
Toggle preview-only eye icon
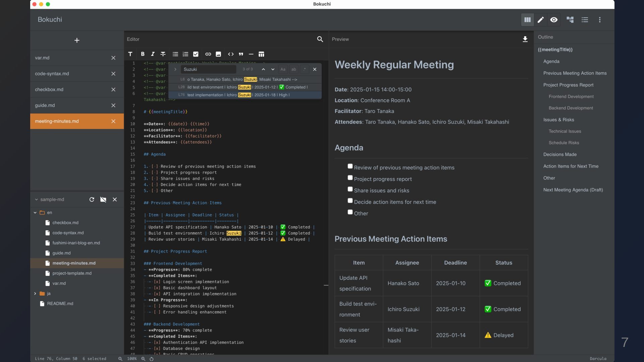click(554, 20)
